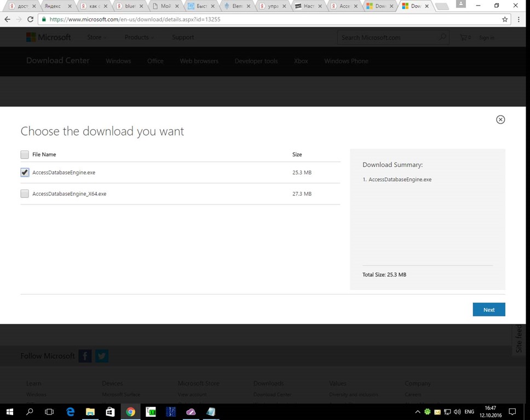Uncheck the AccessDatabaseEngine.exe checkbox
Image resolution: width=530 pixels, height=420 pixels.
(24, 172)
